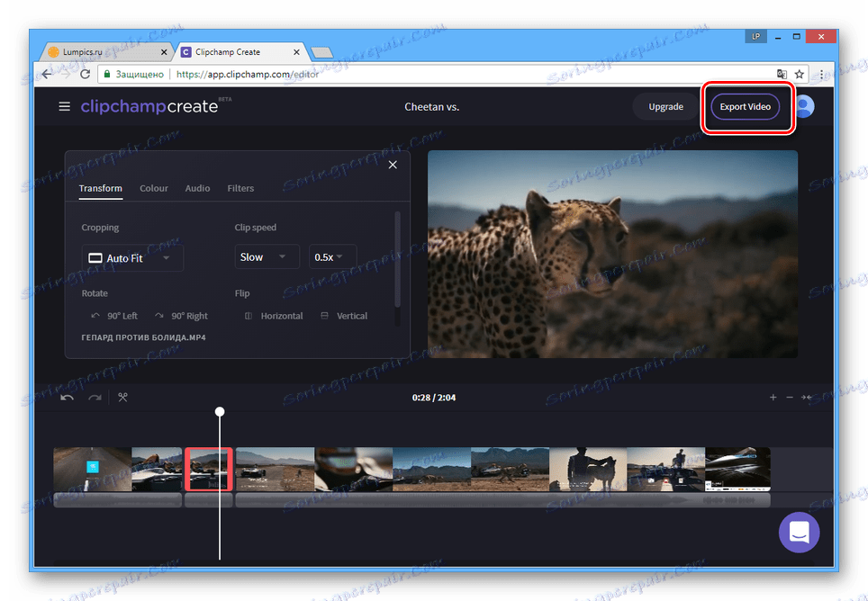Rotate the clip 90° Left
The height and width of the screenshot is (601, 868).
pos(114,316)
